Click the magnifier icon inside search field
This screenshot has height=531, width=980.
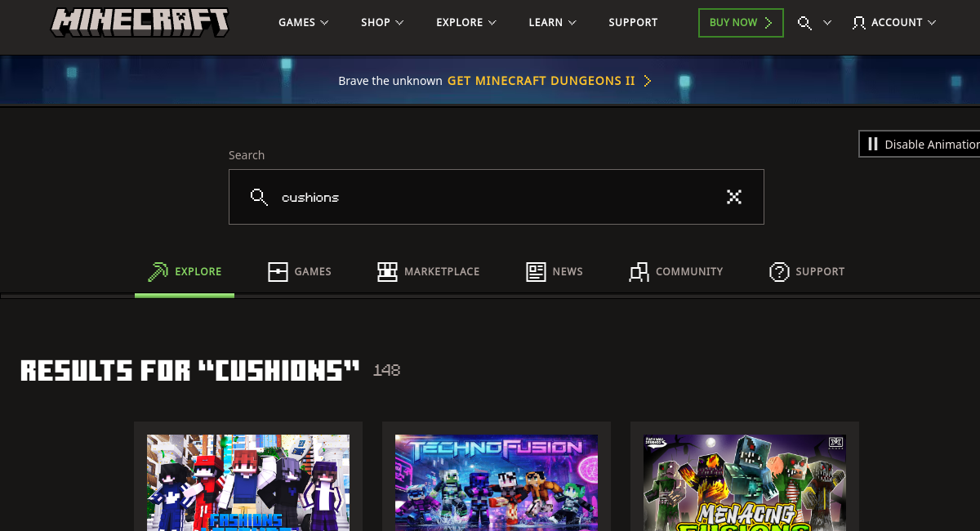pos(259,197)
